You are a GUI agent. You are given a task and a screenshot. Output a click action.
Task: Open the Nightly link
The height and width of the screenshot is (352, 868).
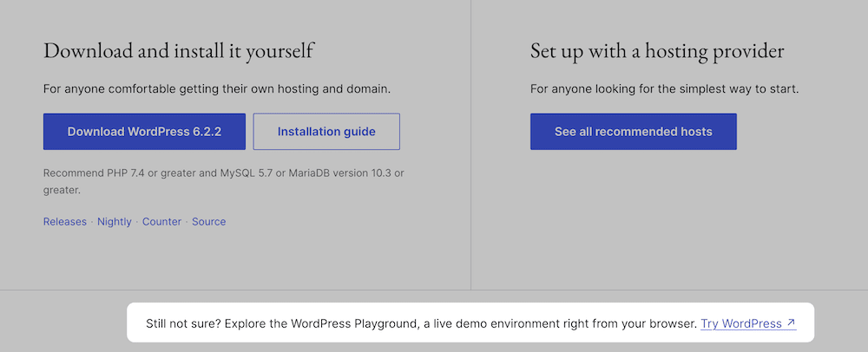click(x=115, y=222)
